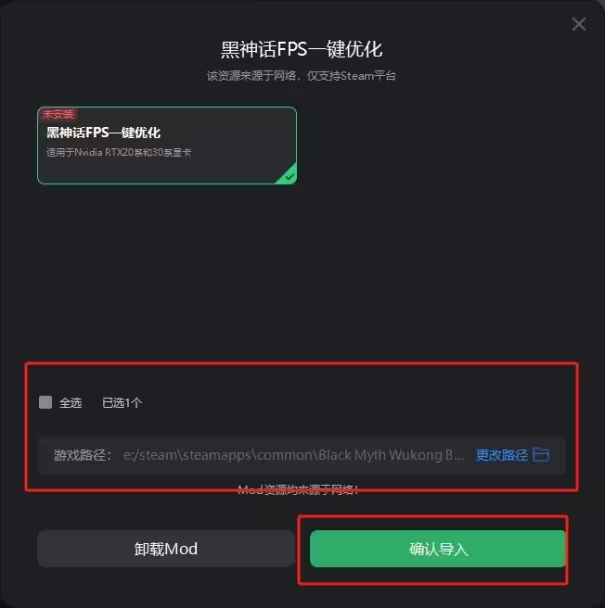The height and width of the screenshot is (609, 605).
Task: Toggle the 全选 checkbox
Action: (45, 402)
